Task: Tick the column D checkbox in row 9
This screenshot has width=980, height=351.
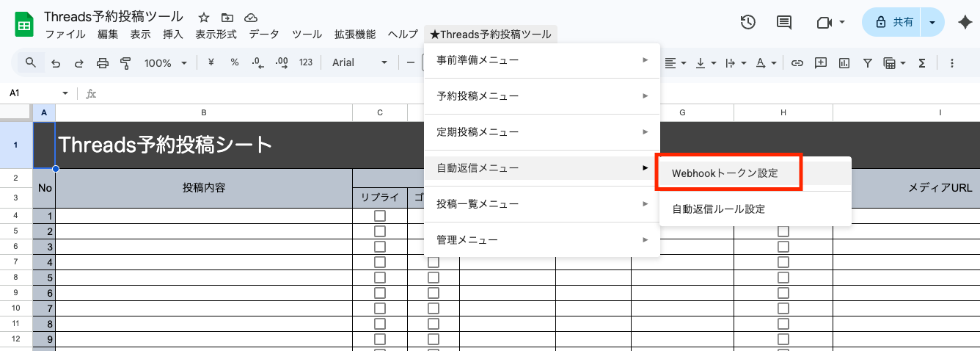Action: [434, 339]
